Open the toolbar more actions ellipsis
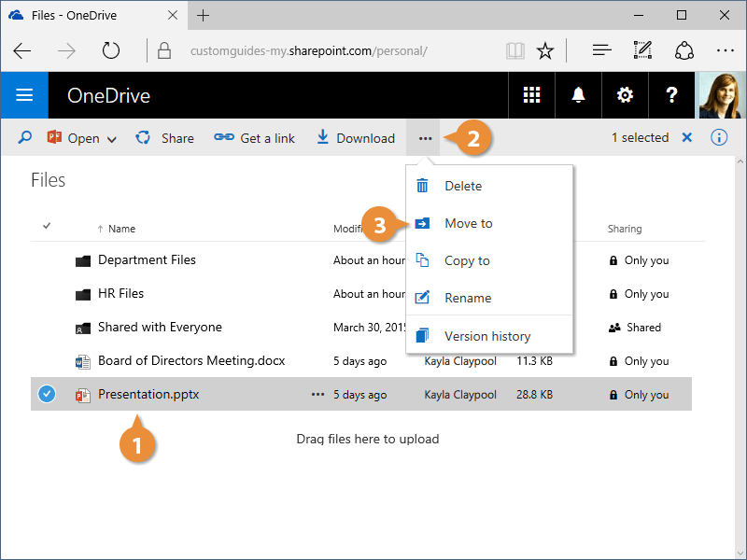Image resolution: width=747 pixels, height=560 pixels. 426,138
